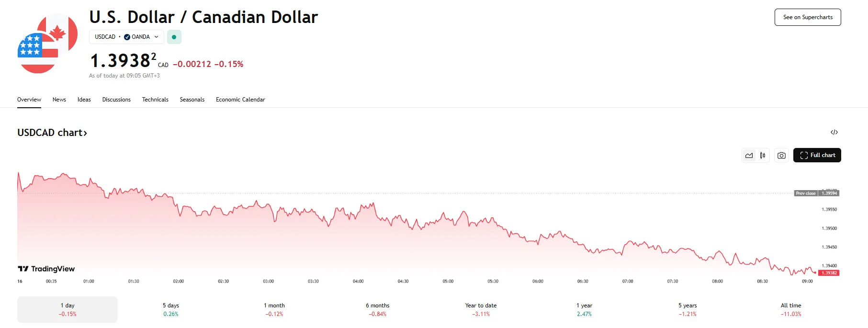Click the red current price tag 1.39382
Image resolution: width=868 pixels, height=328 pixels.
(x=829, y=273)
